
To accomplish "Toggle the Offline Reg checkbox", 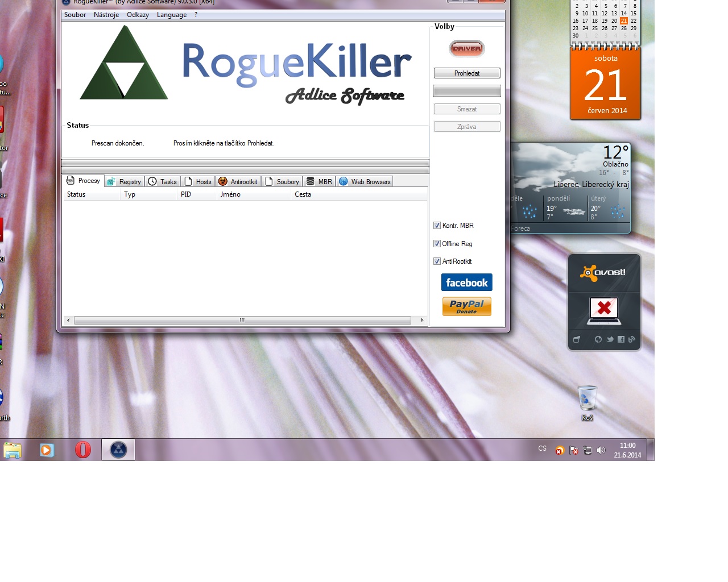I will point(437,244).
